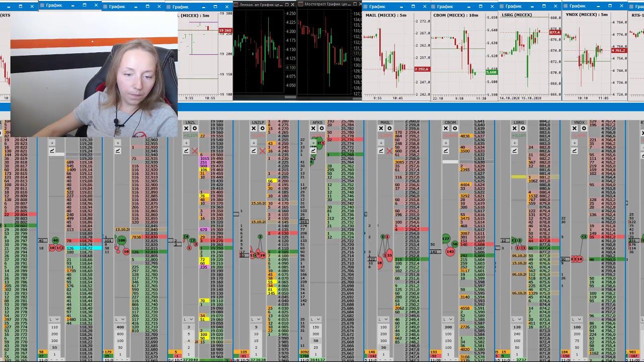Cancel orders with LNZLP red cross
644x362 pixels.
tap(262, 151)
